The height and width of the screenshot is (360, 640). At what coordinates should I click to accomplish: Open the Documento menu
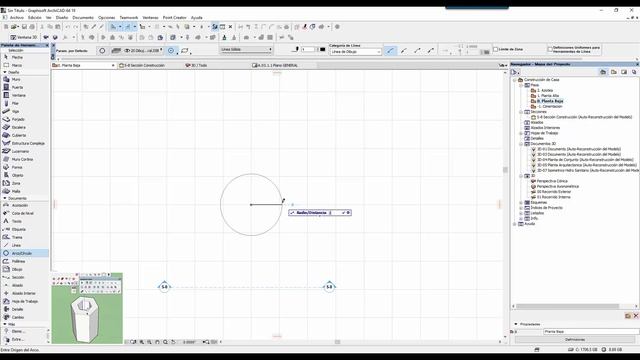click(x=83, y=18)
